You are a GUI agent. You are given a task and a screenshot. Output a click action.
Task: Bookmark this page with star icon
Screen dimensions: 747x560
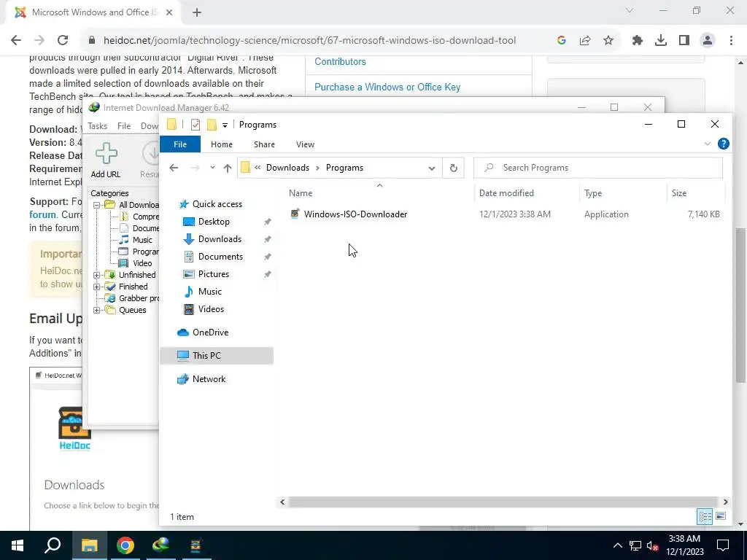tap(608, 41)
